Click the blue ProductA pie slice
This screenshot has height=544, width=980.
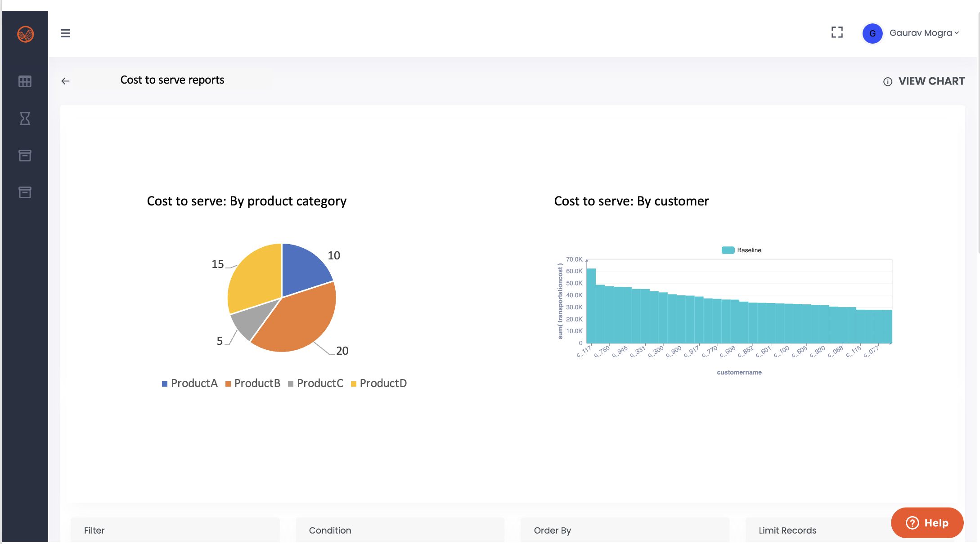pyautogui.click(x=304, y=268)
